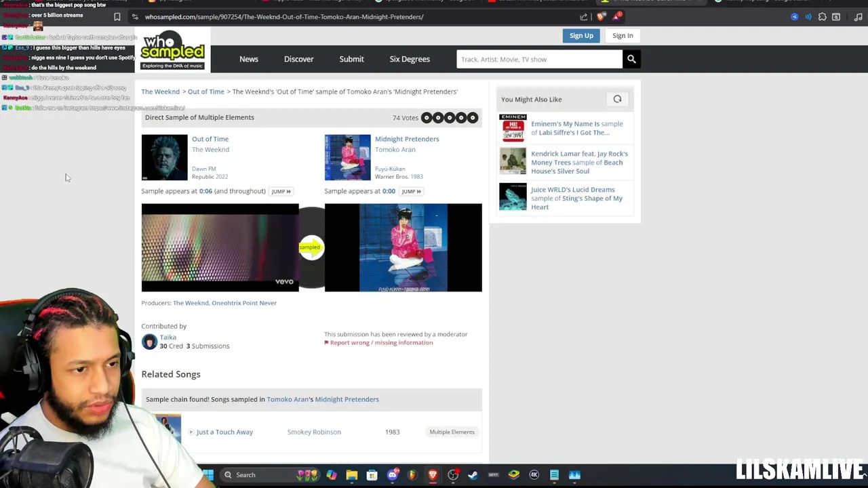Click the 0:06 timestamp link
Image resolution: width=868 pixels, height=488 pixels.
[x=205, y=191]
